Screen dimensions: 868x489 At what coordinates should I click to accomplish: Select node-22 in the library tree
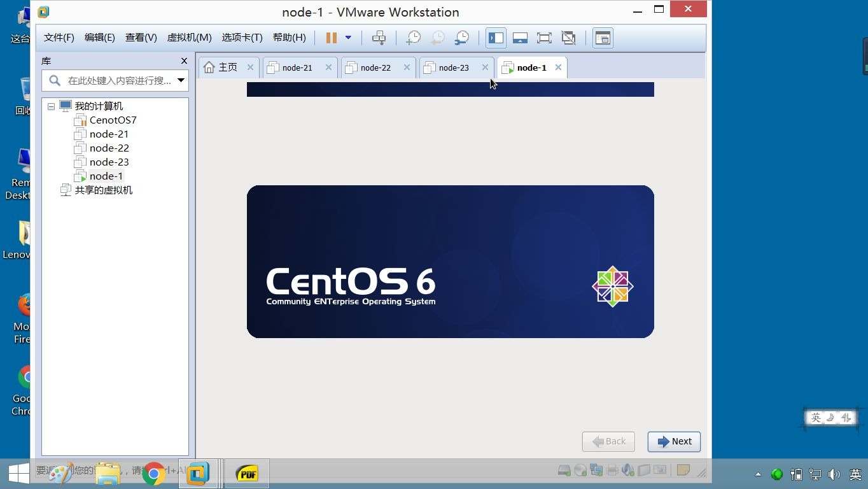pyautogui.click(x=109, y=148)
